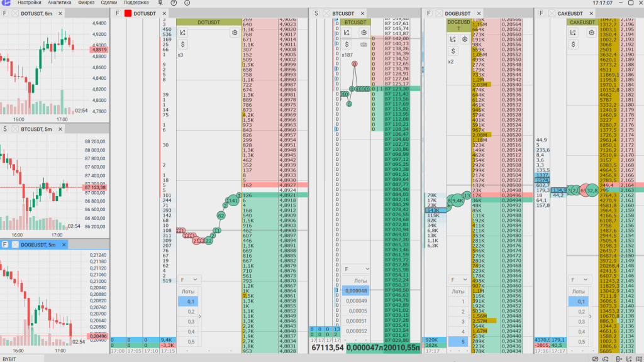Image resolution: width=644 pixels, height=362 pixels.
Task: Click the red color swatch on DOTUSDT tab
Action: (128, 13)
